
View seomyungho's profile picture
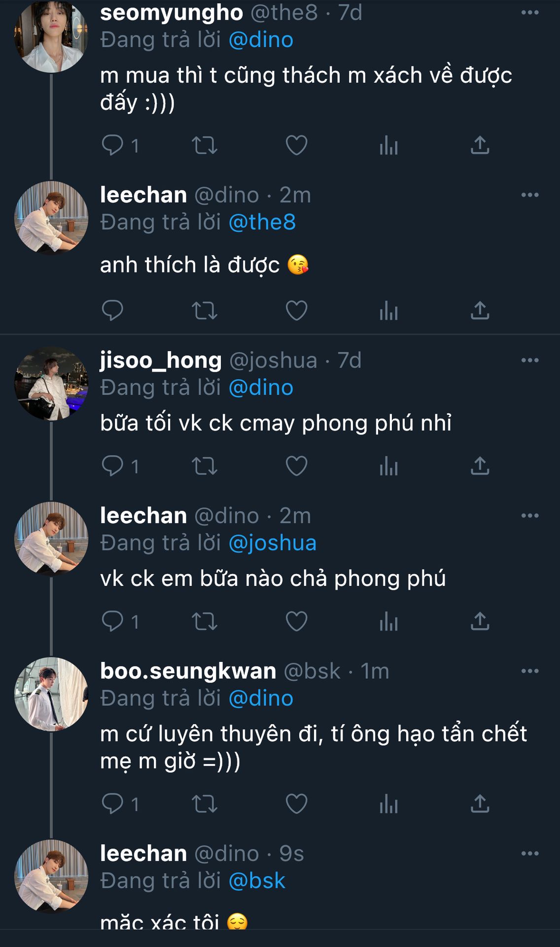point(51,36)
